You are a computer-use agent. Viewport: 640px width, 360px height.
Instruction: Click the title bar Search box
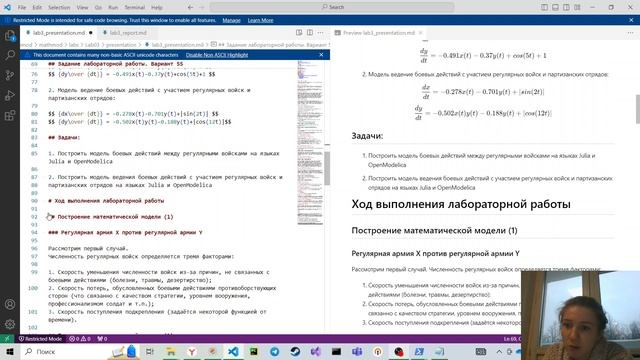coord(332,7)
